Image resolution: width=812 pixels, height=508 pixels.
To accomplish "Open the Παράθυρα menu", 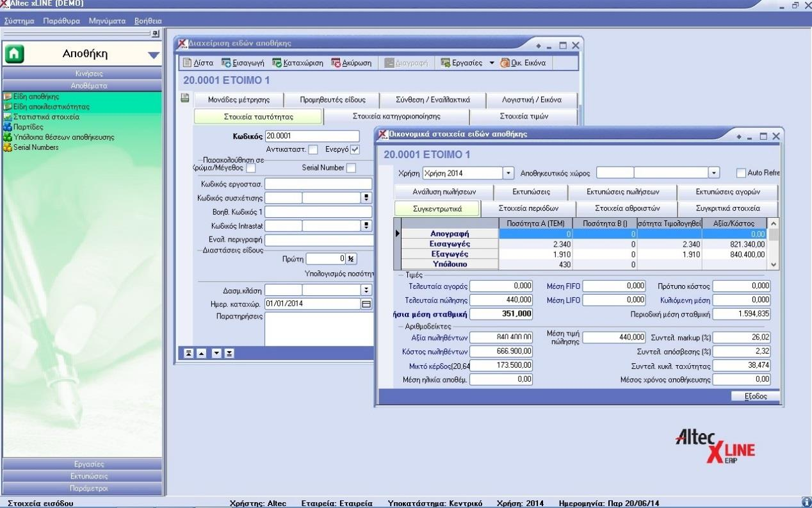I will tap(61, 21).
